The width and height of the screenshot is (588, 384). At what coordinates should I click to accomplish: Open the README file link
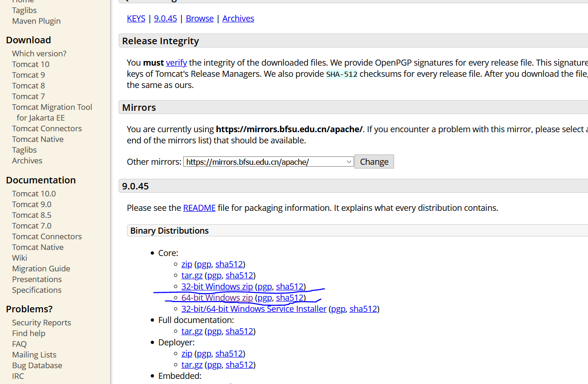point(199,208)
